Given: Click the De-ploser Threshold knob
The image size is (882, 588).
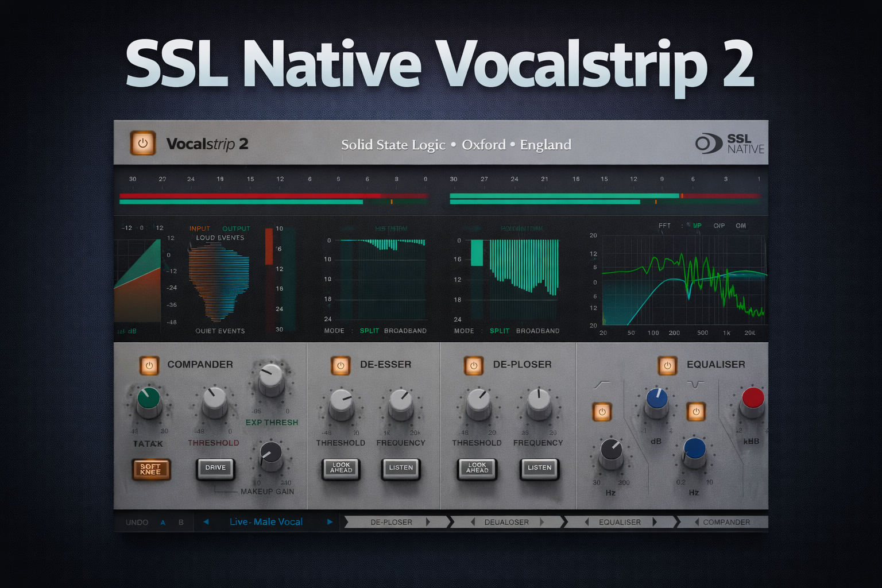Looking at the screenshot, I should (x=478, y=403).
